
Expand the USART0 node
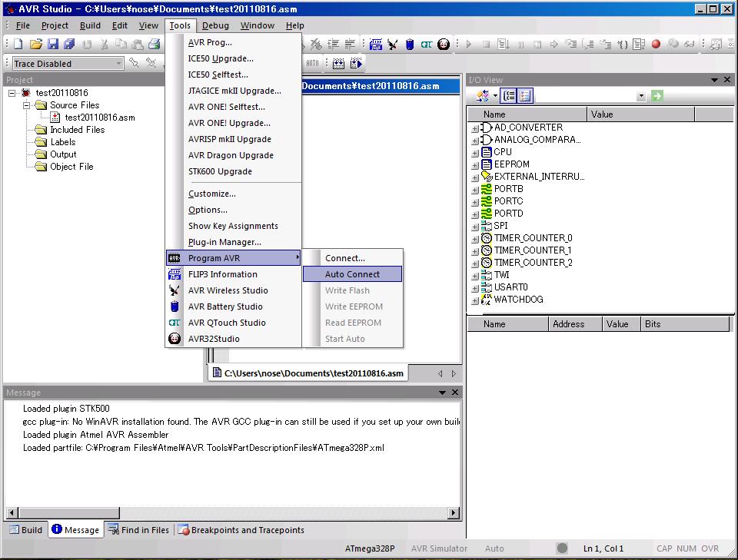tap(475, 288)
